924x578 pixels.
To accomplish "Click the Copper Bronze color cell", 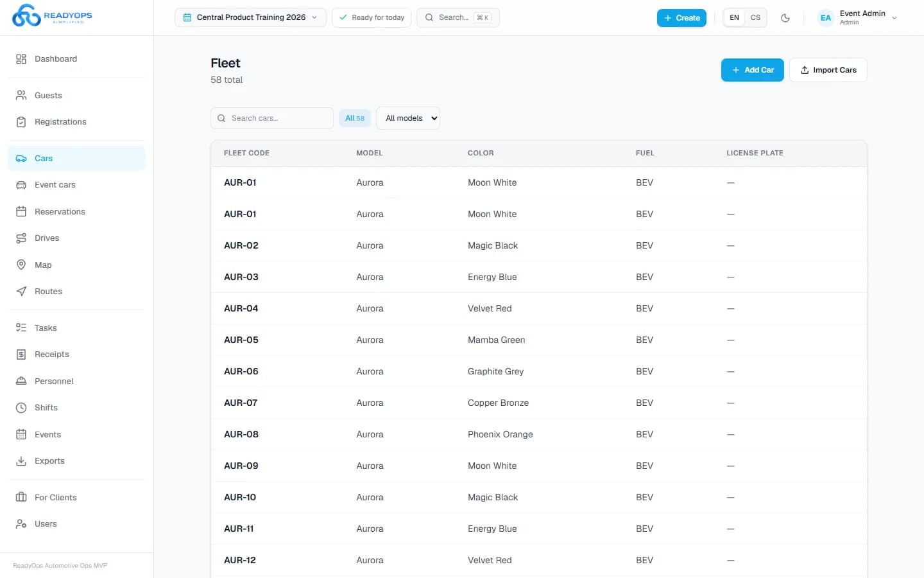I will click(499, 403).
